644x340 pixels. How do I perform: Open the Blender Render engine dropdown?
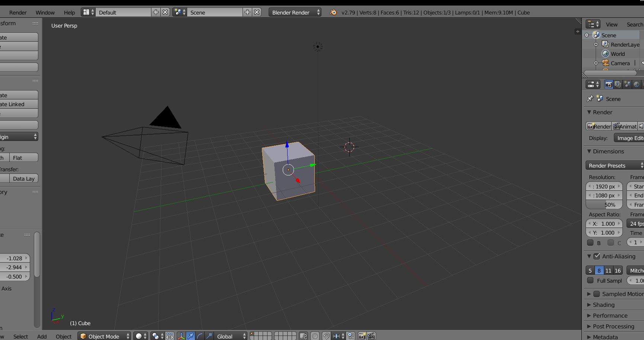295,12
